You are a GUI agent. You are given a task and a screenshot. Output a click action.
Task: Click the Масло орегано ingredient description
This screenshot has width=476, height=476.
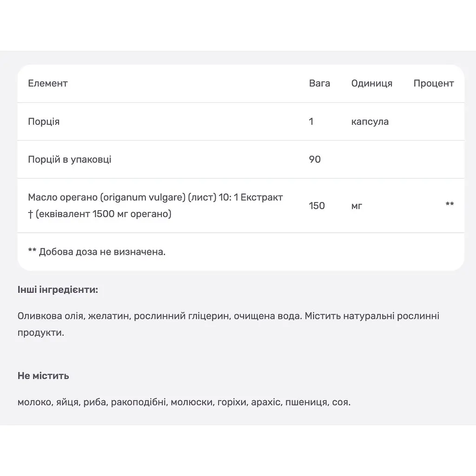coord(155,205)
